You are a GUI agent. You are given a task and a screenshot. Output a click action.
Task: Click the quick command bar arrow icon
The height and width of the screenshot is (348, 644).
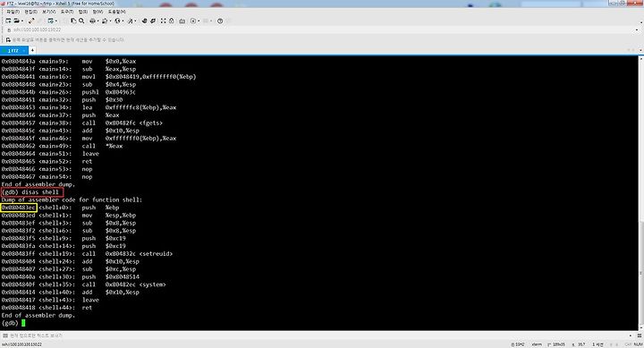[x=8, y=40]
